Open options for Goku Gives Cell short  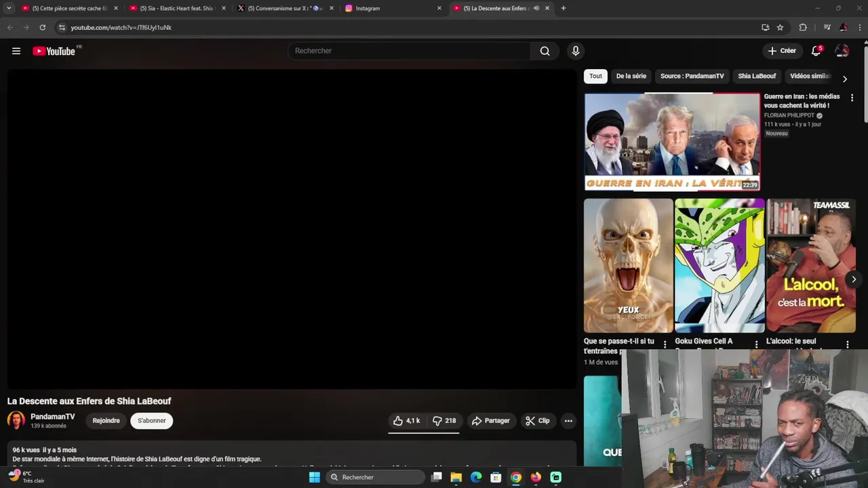pos(756,344)
